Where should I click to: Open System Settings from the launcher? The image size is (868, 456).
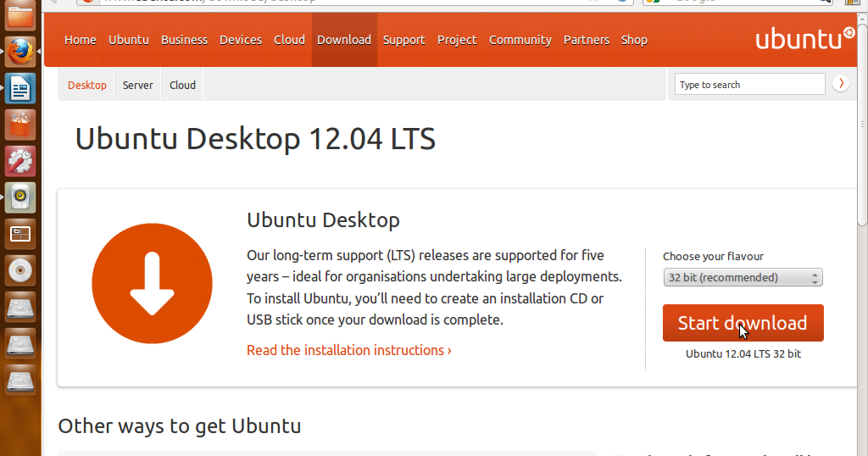[x=20, y=161]
